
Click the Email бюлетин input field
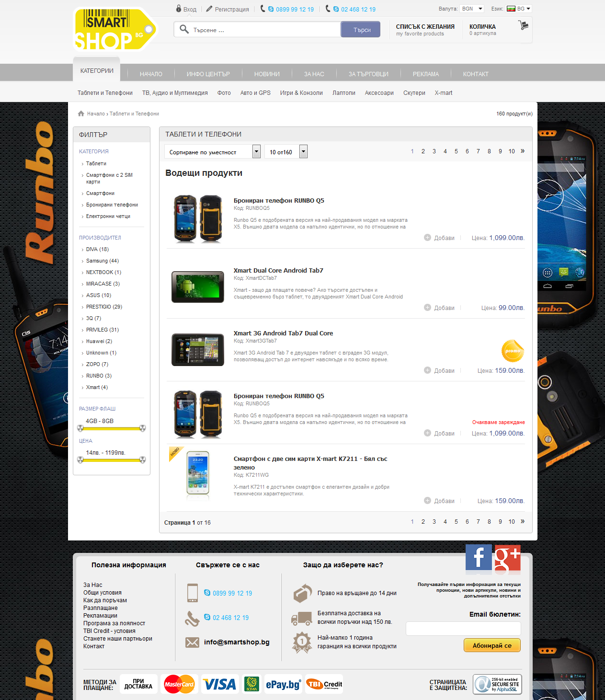(463, 629)
